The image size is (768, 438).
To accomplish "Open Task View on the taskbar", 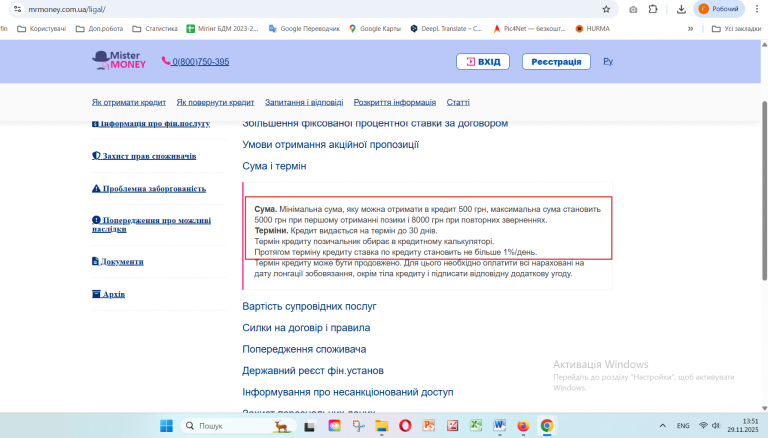I will 309,426.
